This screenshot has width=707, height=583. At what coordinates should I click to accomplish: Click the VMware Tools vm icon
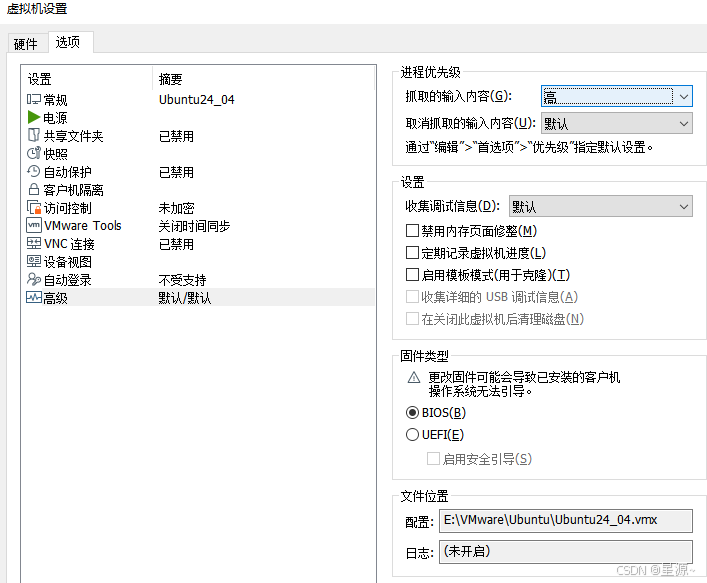point(34,225)
